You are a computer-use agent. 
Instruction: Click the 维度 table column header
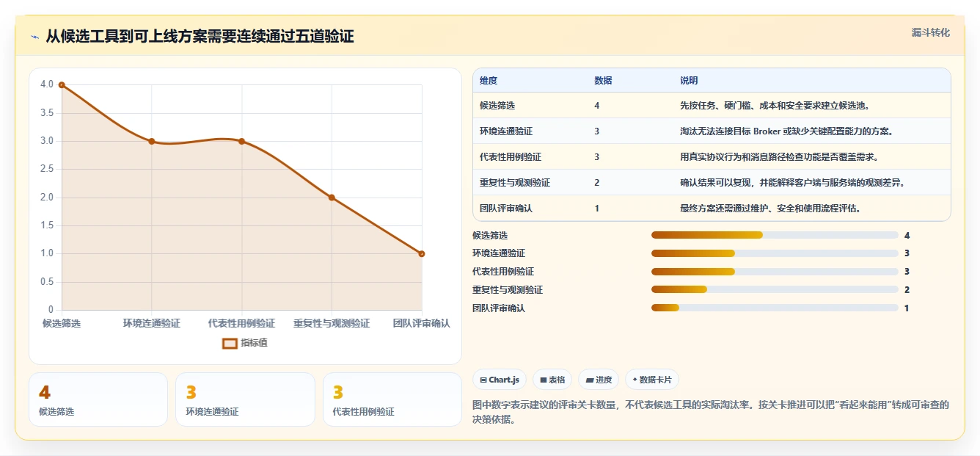click(x=489, y=81)
